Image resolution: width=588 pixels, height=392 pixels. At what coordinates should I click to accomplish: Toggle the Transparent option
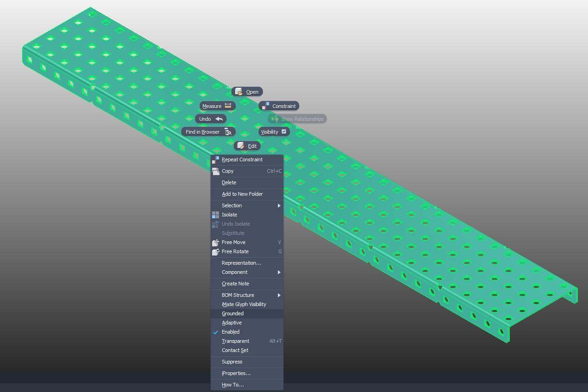tap(247, 341)
